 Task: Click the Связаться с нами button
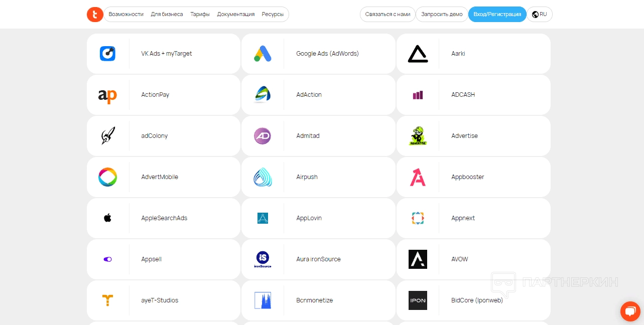[388, 15]
